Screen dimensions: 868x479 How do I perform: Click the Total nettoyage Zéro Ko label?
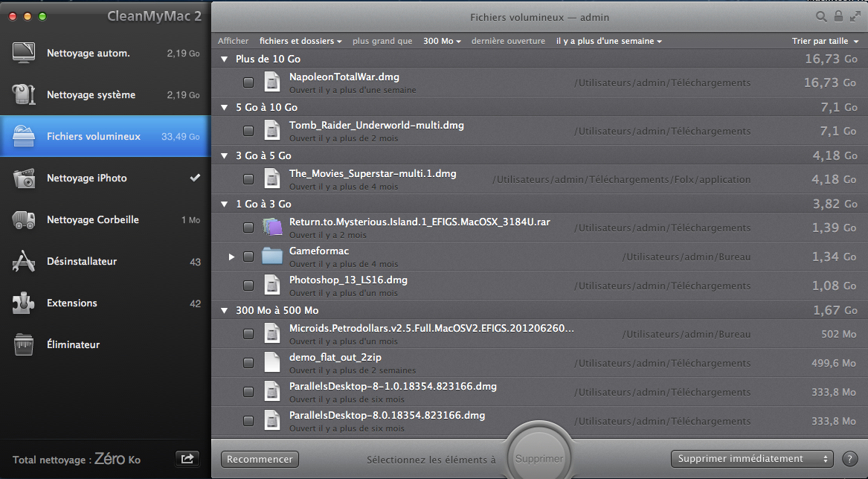coord(77,459)
